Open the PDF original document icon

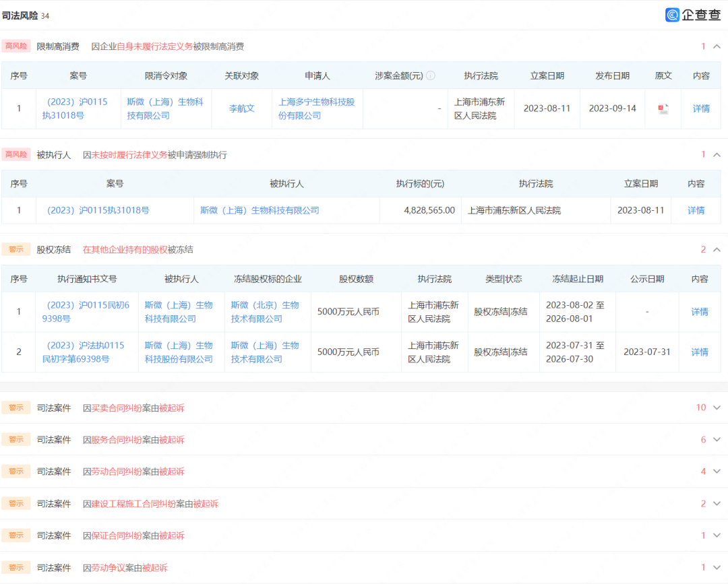coord(663,108)
